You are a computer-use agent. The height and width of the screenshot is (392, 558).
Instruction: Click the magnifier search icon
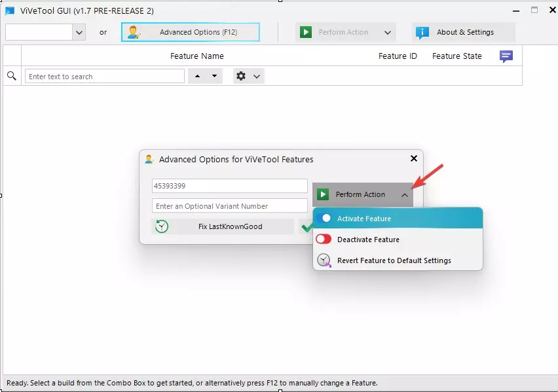pyautogui.click(x=12, y=76)
